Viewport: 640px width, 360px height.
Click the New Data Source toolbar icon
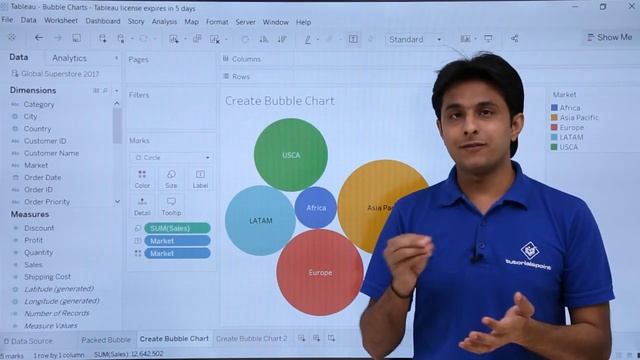(102, 38)
